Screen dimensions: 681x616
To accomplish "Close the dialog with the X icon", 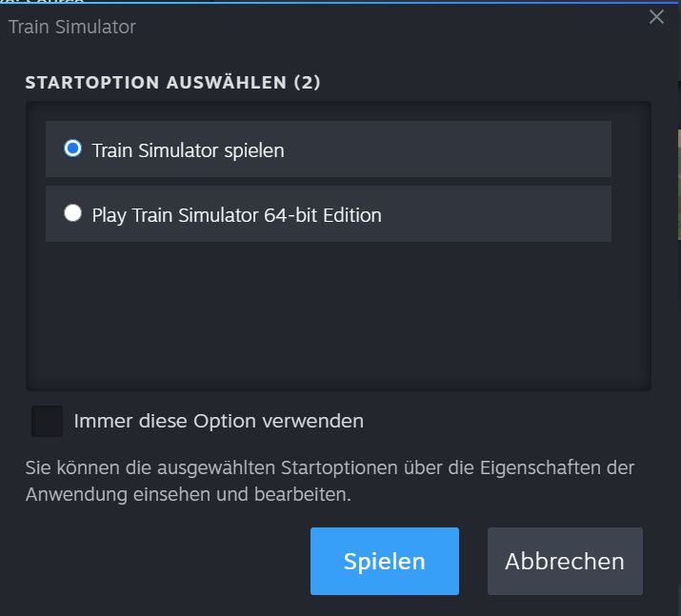I will point(656,17).
